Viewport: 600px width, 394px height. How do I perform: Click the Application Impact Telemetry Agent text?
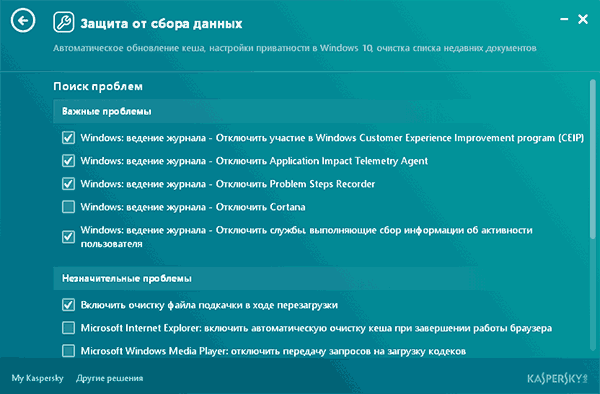coord(254,161)
